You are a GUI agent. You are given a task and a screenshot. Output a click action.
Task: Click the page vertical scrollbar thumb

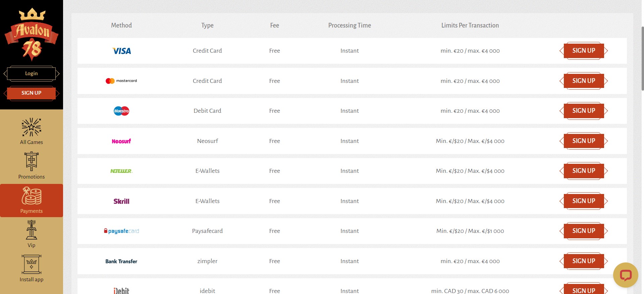point(642,58)
